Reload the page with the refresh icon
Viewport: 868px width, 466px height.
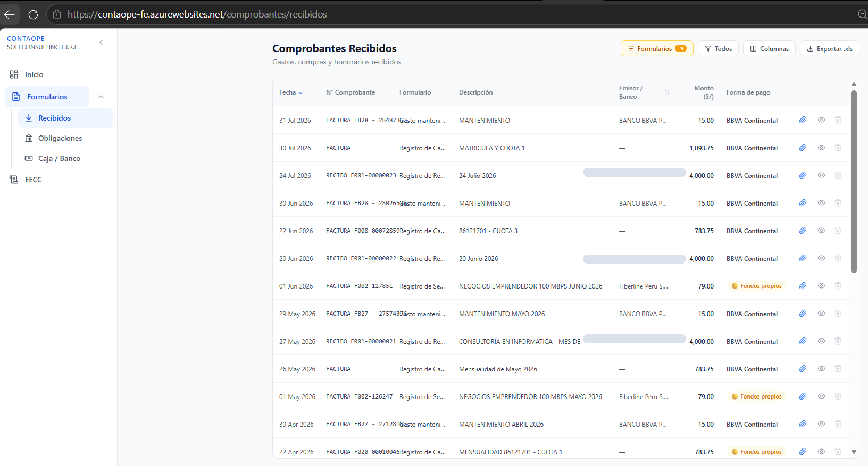tap(33, 14)
